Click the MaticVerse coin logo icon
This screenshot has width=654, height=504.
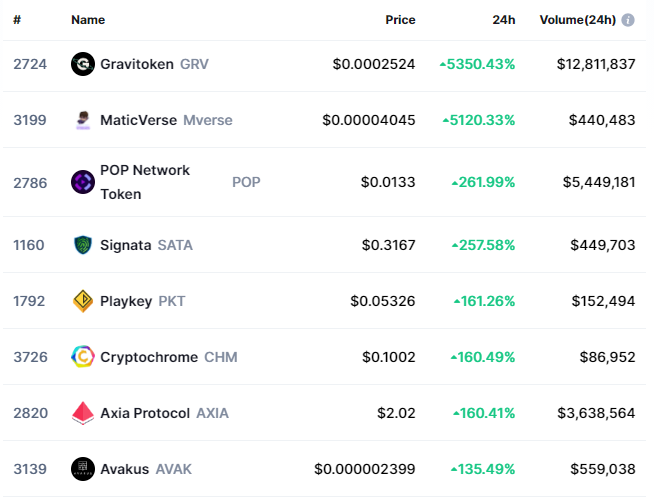(83, 120)
